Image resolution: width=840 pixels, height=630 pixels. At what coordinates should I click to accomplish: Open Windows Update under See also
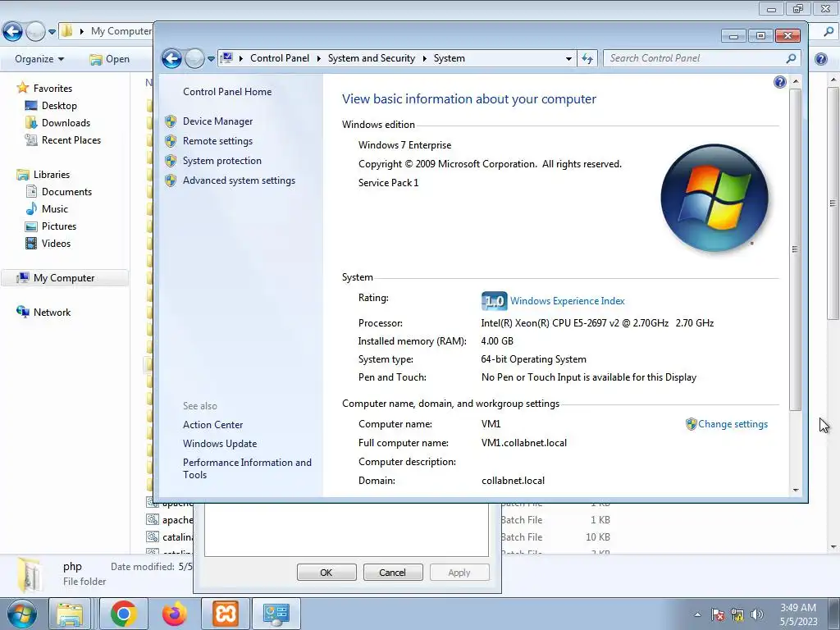coord(220,444)
